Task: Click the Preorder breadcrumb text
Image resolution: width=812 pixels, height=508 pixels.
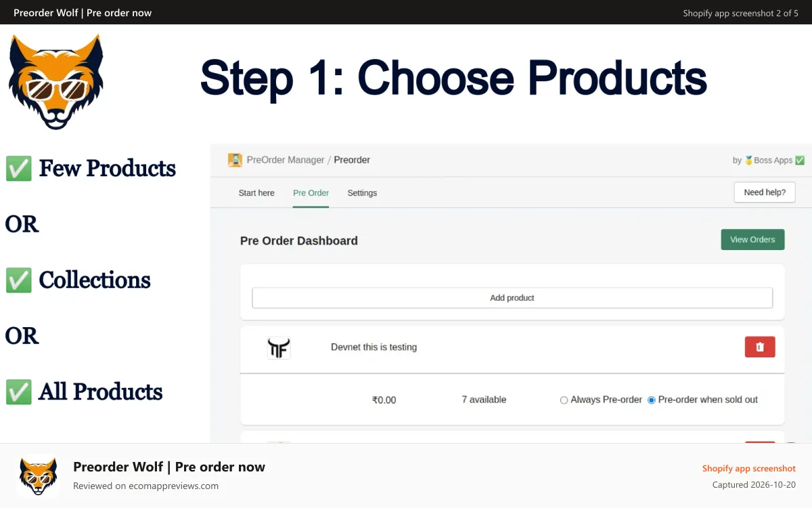Action: [352, 160]
